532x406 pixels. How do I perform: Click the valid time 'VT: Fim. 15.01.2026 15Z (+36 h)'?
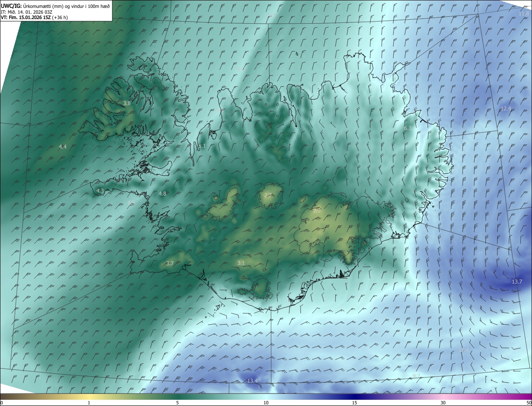(x=34, y=17)
